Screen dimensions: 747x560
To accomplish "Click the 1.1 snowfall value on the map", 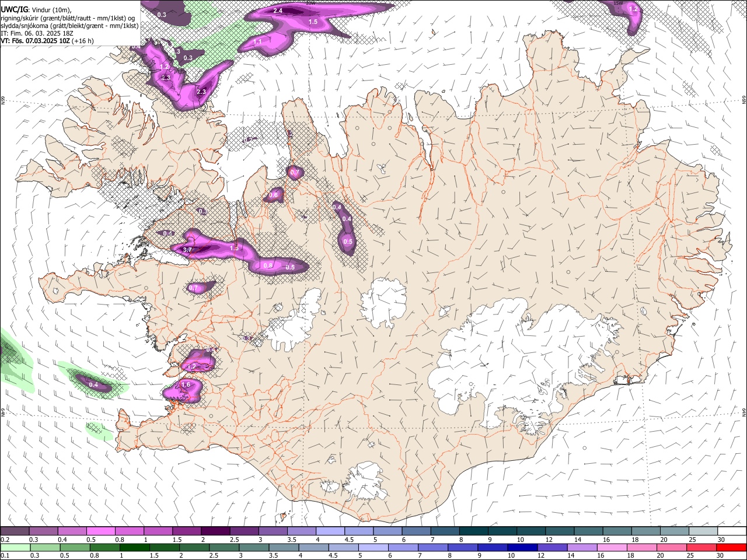I will 257,42.
